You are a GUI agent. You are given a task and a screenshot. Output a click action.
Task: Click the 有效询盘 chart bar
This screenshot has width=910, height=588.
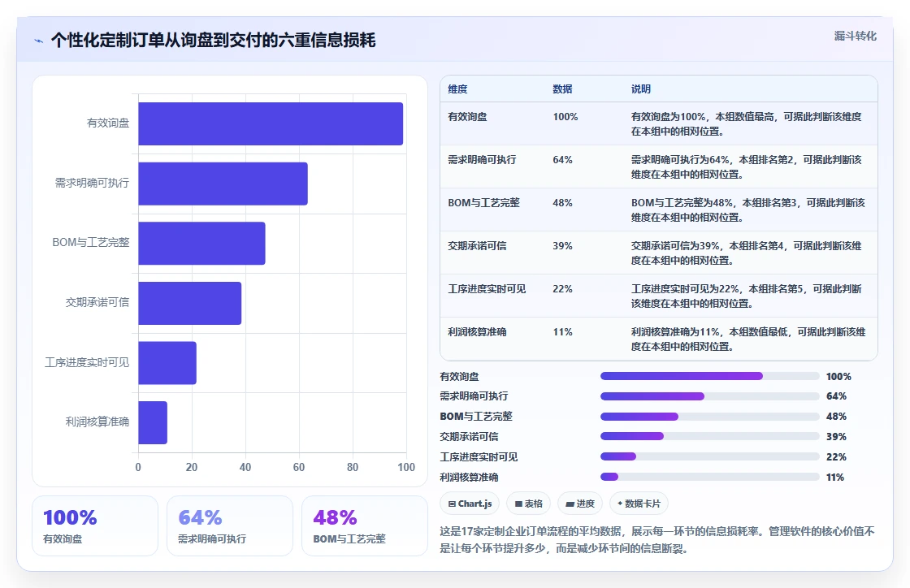(x=271, y=123)
